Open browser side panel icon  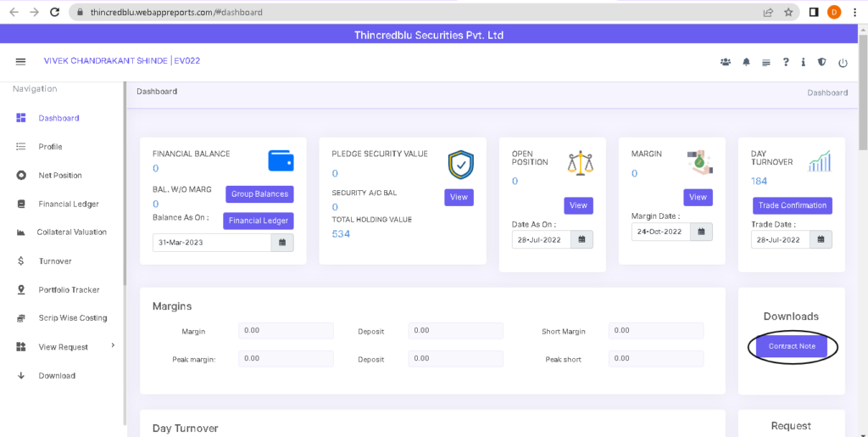point(814,12)
